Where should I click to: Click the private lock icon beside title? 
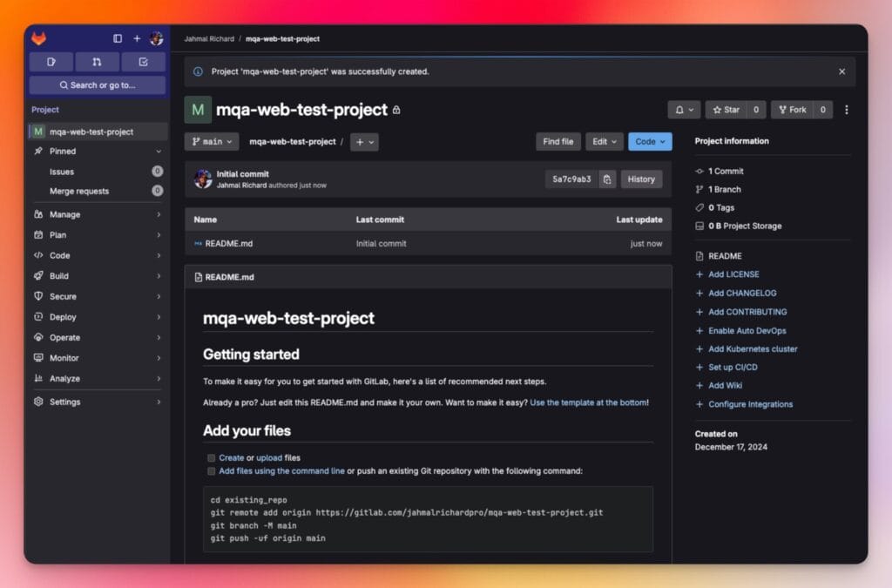396,110
